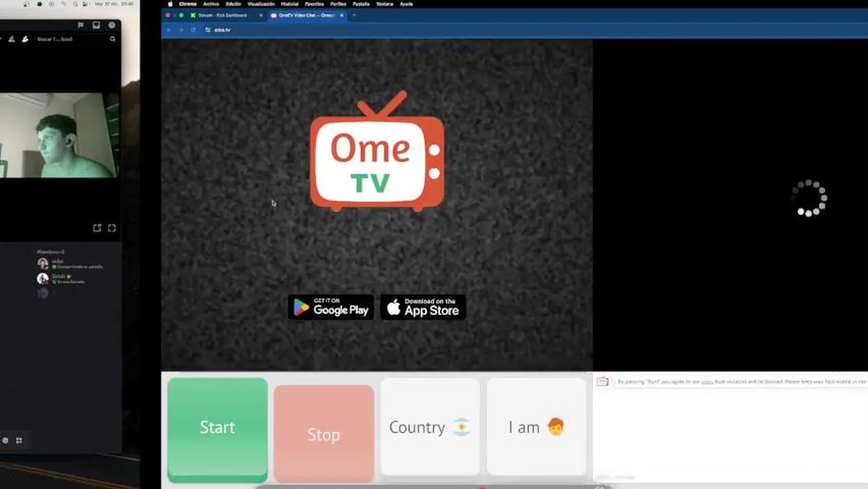Click the browser back arrow
The image size is (868, 489).
click(x=168, y=30)
